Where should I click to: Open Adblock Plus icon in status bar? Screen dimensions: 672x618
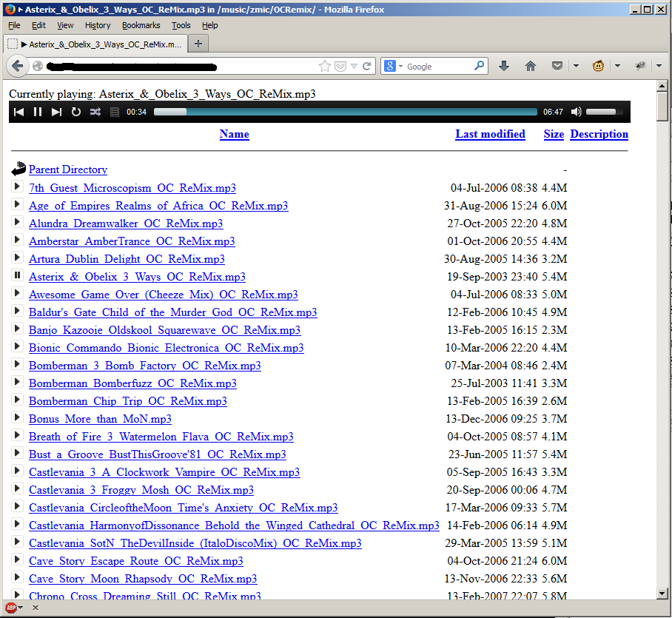pyautogui.click(x=11, y=608)
